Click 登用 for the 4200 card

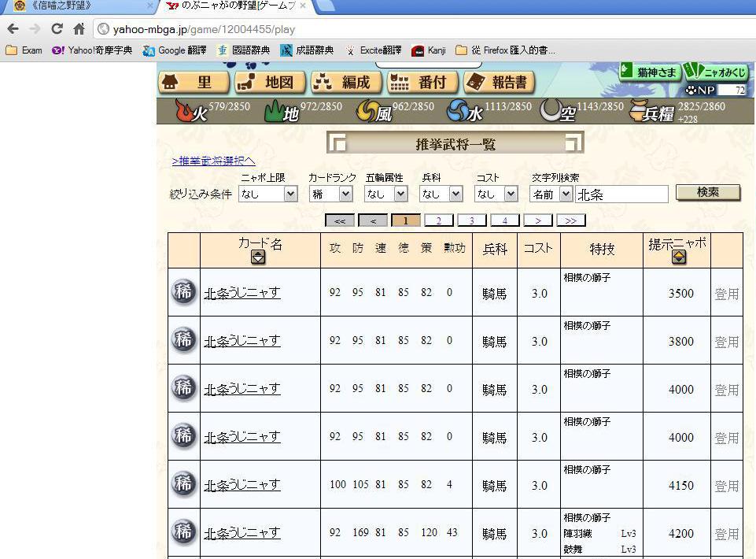[727, 534]
